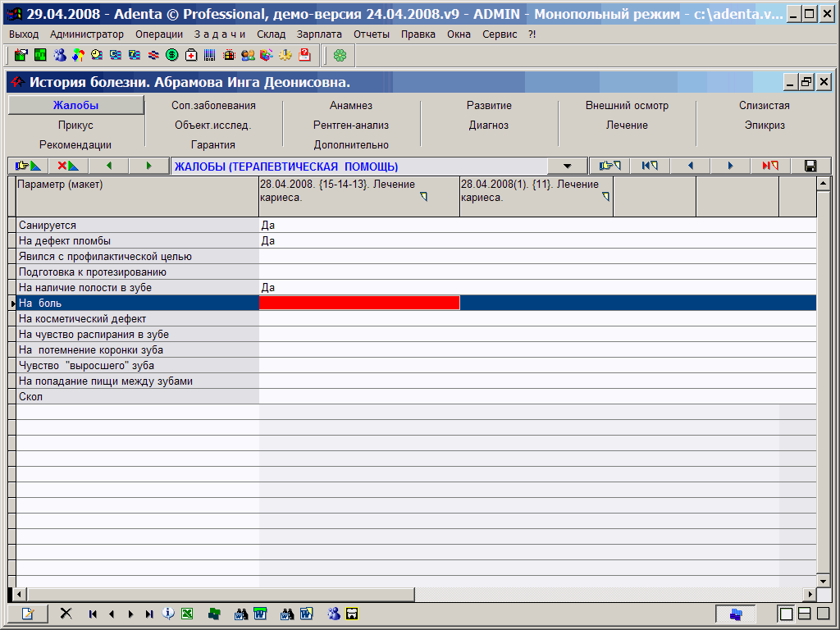Click the green flower icon in the toolbar
The image size is (840, 630).
pos(340,55)
